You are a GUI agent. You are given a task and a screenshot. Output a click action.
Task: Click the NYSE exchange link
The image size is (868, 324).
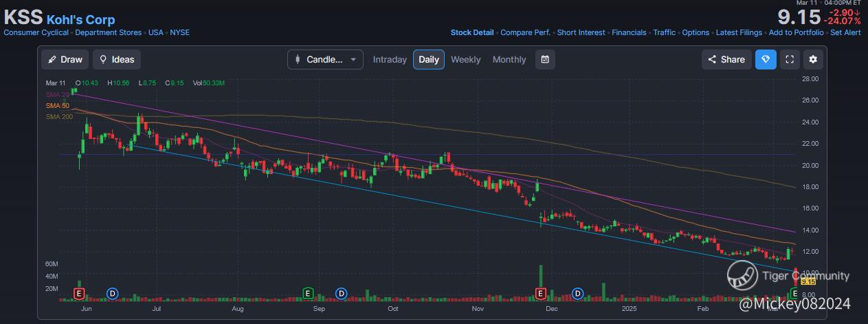tap(180, 32)
